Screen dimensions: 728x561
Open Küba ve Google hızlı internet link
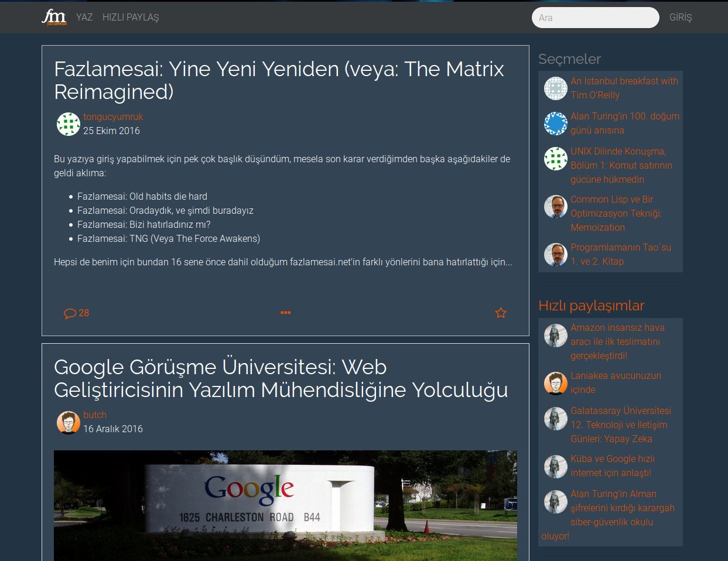(613, 466)
